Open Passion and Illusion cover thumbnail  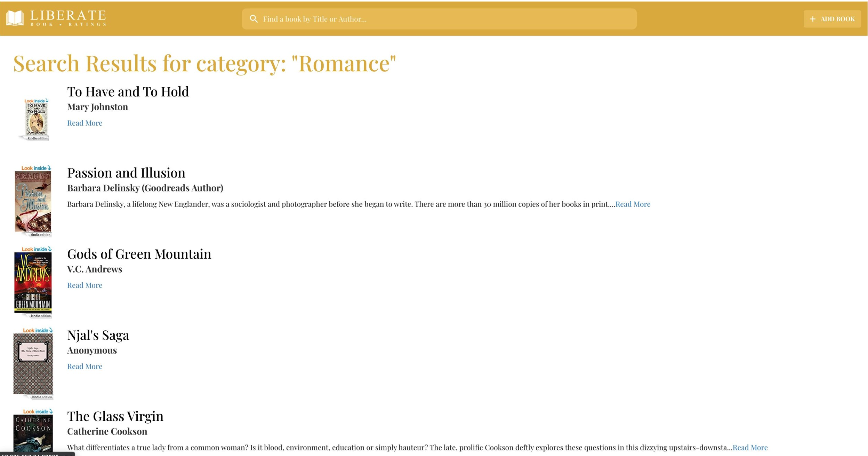tap(33, 201)
